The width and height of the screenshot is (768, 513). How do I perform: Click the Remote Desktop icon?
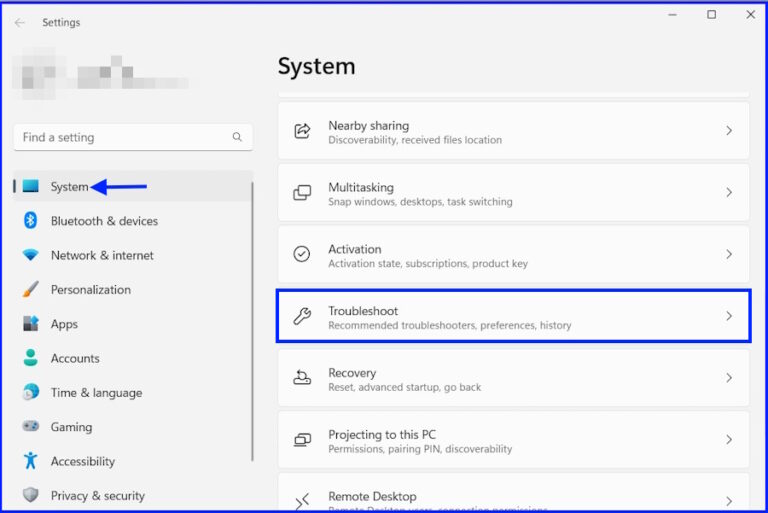(x=302, y=501)
